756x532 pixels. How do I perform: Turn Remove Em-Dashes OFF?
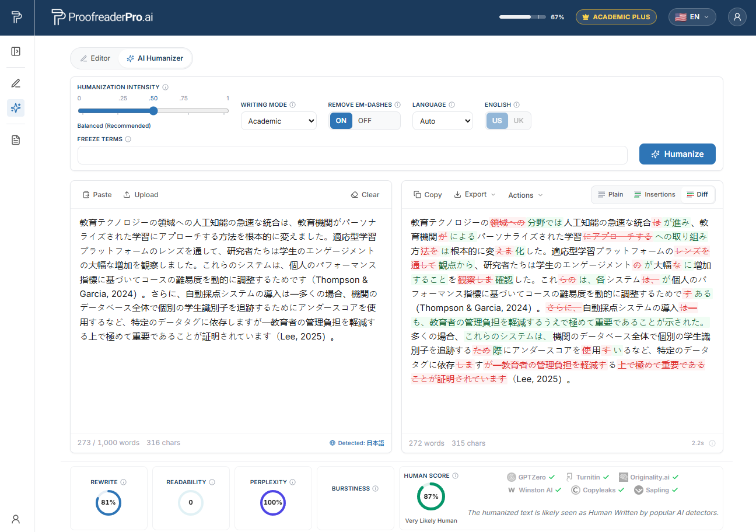click(365, 121)
